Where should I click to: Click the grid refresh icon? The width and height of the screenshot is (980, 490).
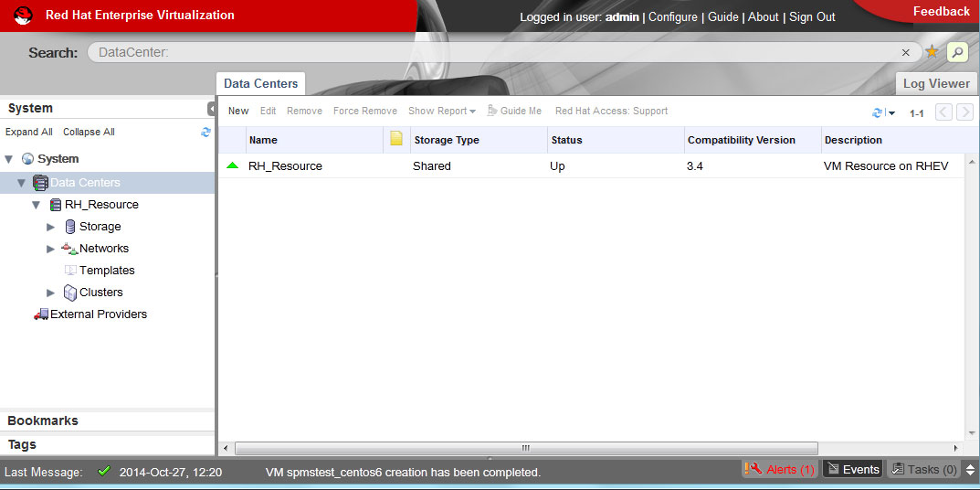click(878, 112)
